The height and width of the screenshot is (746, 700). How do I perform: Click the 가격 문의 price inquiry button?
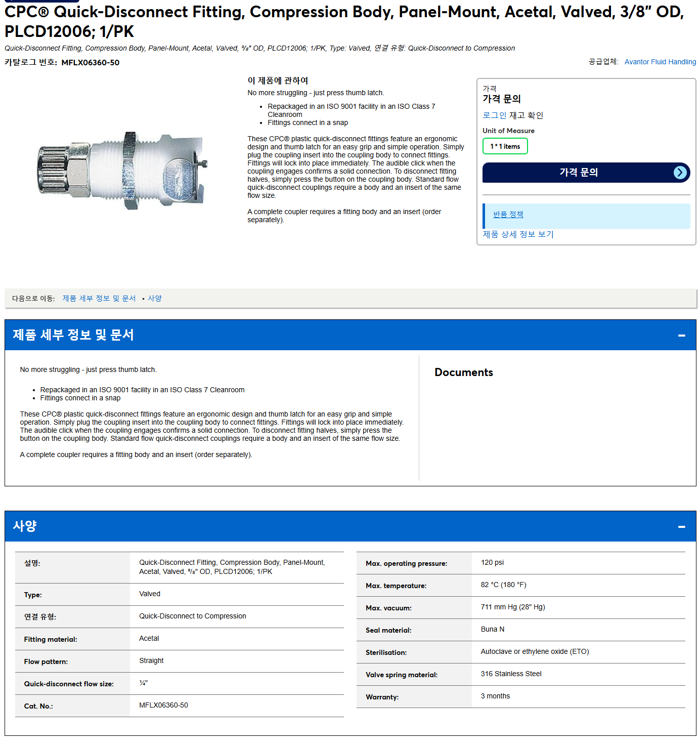[x=586, y=173]
